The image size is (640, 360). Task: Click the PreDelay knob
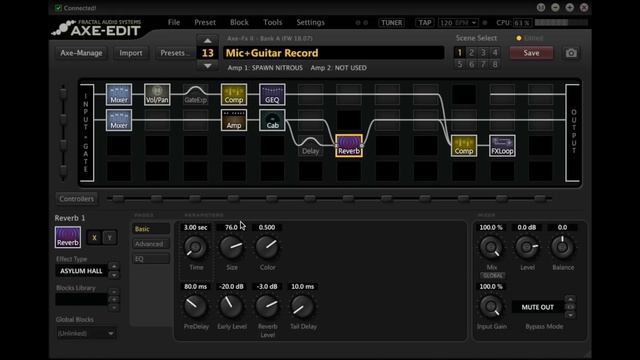click(196, 307)
